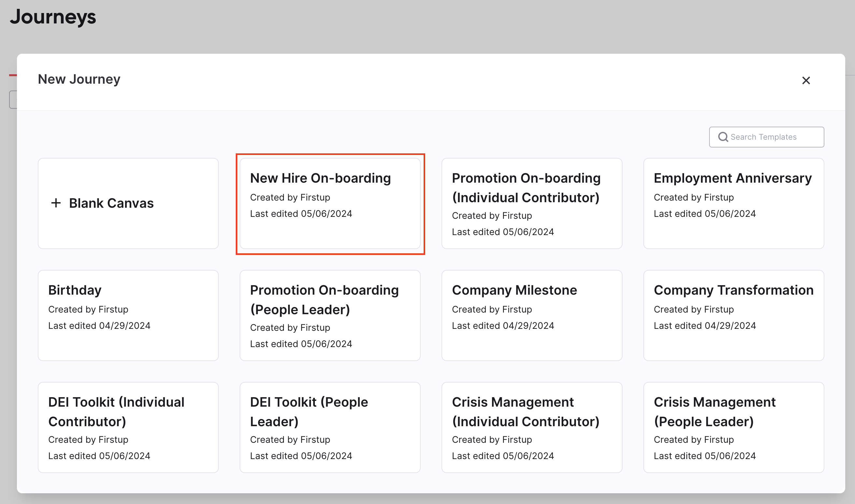Close the New Journey dialog

806,80
